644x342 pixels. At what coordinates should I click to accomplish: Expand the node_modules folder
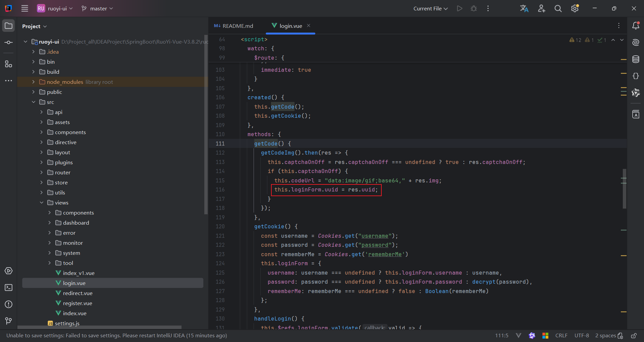tap(33, 82)
